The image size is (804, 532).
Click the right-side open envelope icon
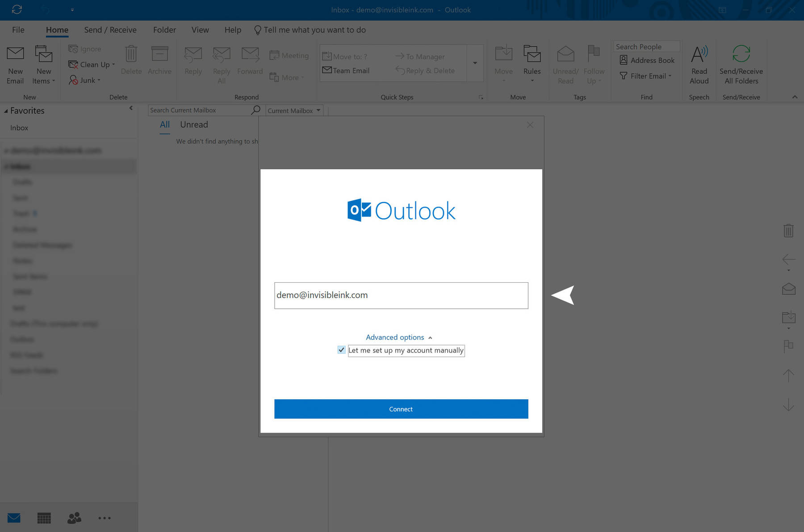788,289
